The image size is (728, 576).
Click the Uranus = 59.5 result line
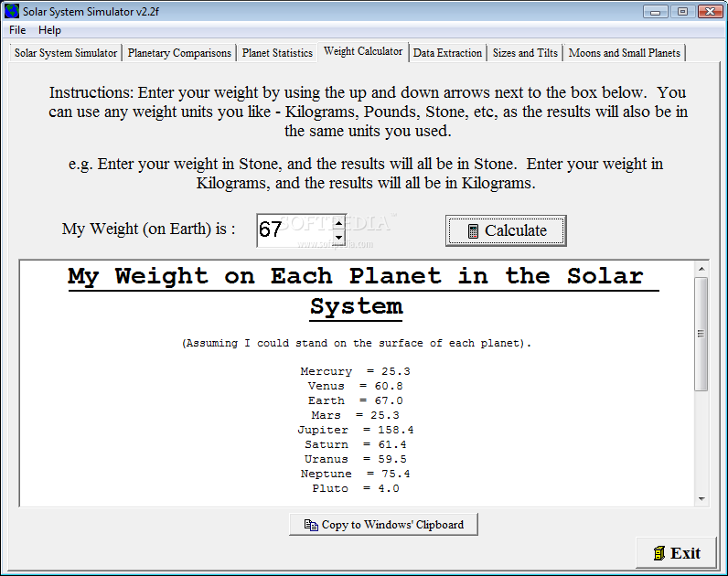click(x=355, y=459)
